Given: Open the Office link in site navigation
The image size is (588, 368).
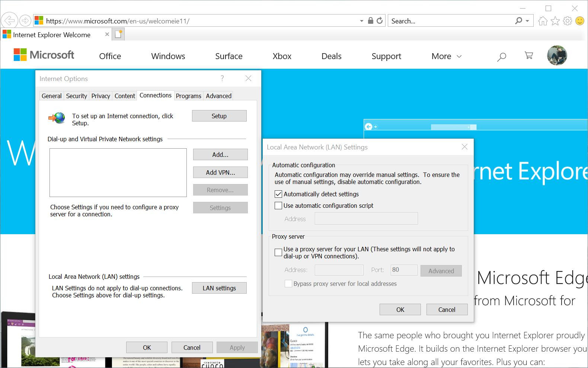Looking at the screenshot, I should pos(110,56).
